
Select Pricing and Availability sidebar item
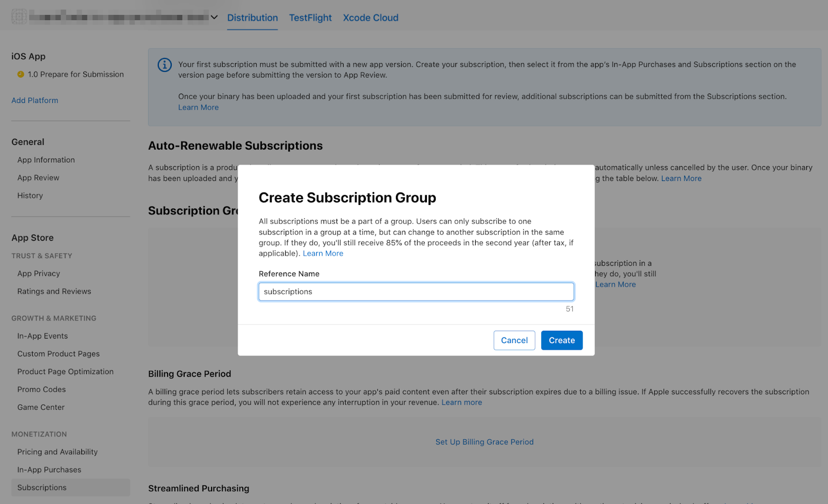click(x=57, y=452)
